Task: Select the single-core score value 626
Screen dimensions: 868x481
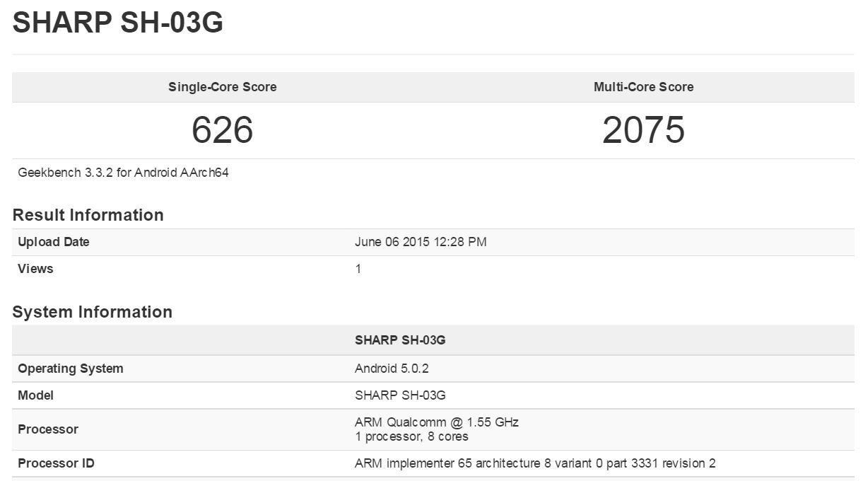Action: coord(222,130)
